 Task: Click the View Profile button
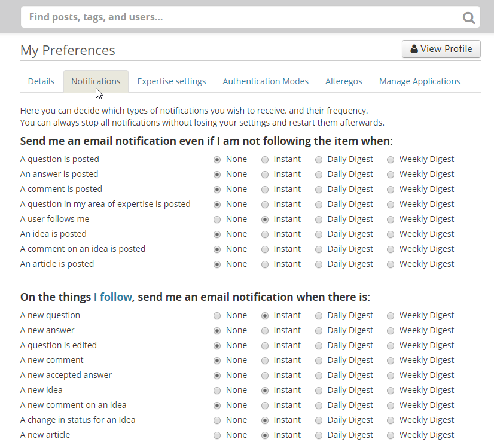pyautogui.click(x=441, y=49)
